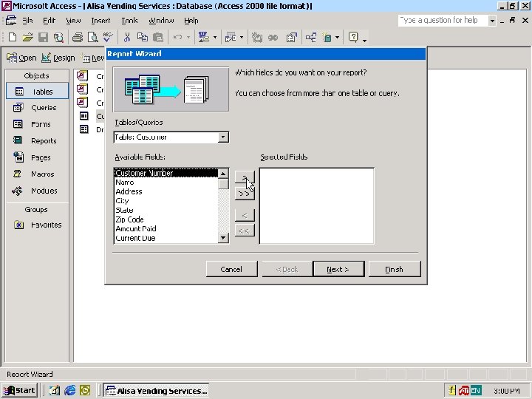Select City in Available Fields list
The height and width of the screenshot is (399, 532).
coord(166,201)
